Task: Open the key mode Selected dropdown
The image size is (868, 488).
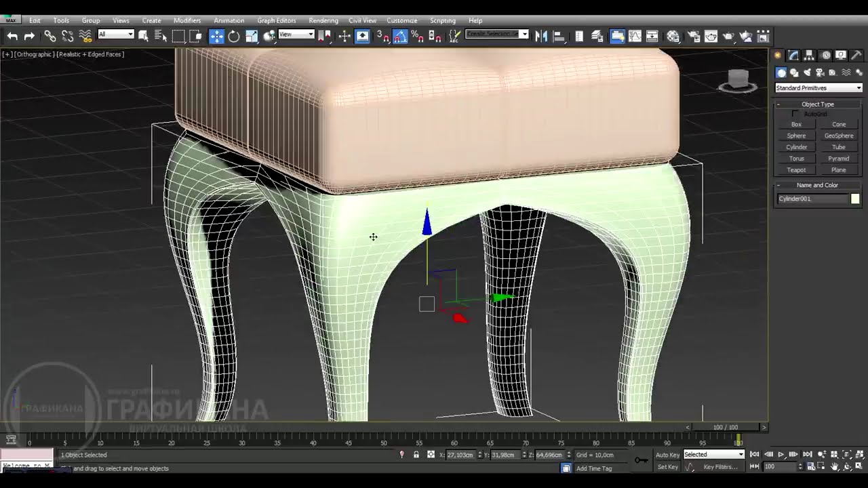Action: point(713,454)
